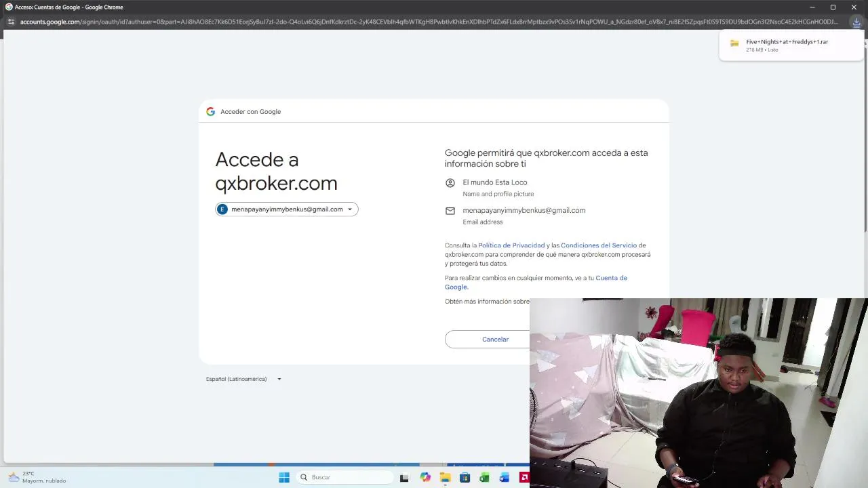Click the Accede a qxbroker.com heading
Viewport: 868px width, 488px height.
(276, 171)
